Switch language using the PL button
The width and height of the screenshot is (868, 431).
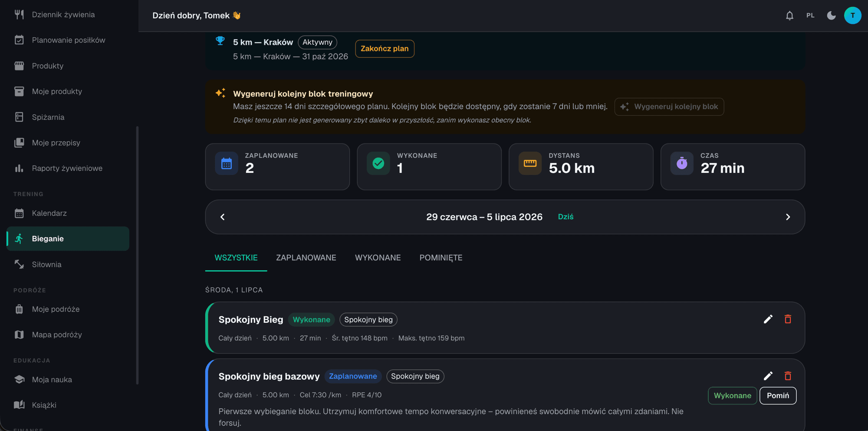coord(810,15)
